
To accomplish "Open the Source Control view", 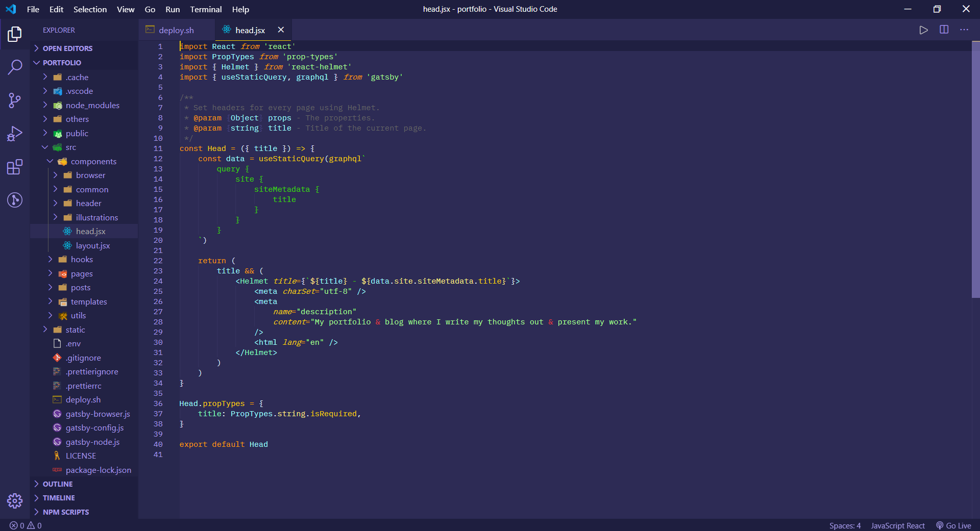I will [15, 100].
